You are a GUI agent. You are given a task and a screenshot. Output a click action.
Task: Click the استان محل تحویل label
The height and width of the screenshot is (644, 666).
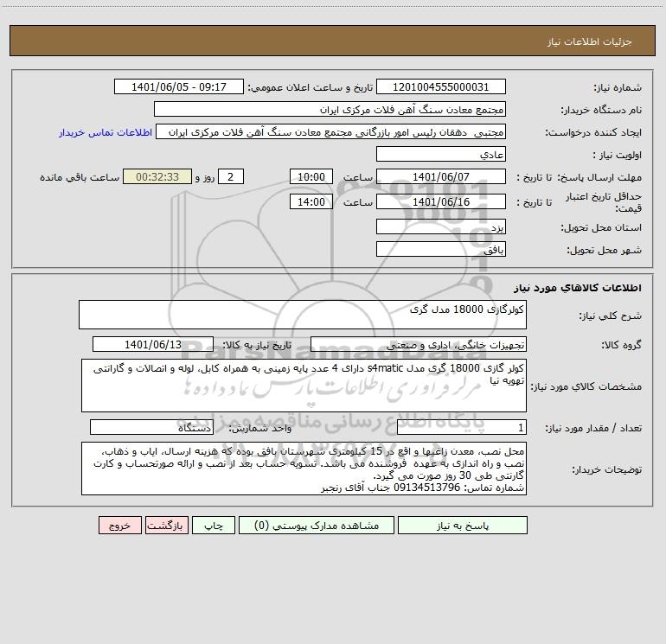click(x=601, y=228)
